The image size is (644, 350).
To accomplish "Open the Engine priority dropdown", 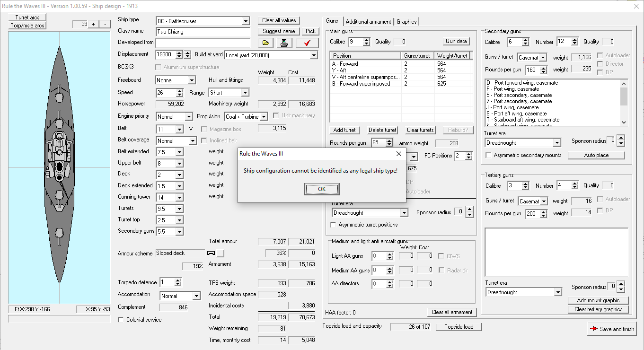I will 189,116.
